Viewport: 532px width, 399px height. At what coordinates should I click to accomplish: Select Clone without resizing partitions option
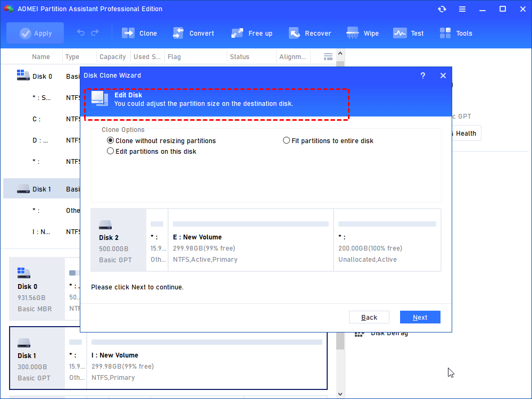coord(111,141)
